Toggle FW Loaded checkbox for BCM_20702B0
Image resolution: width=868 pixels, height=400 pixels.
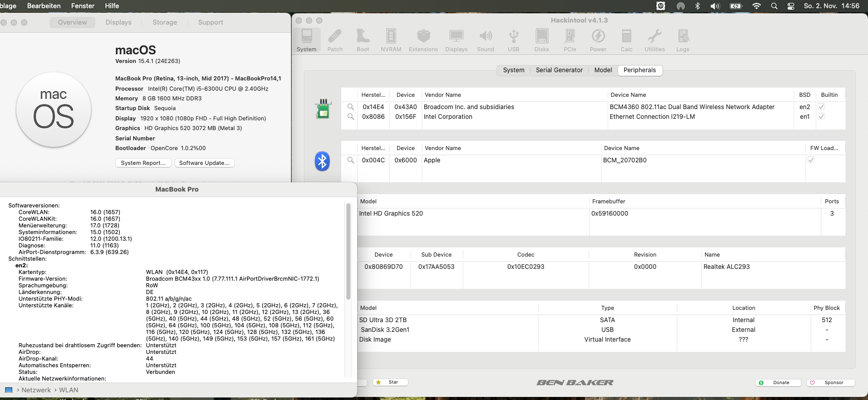click(x=811, y=160)
